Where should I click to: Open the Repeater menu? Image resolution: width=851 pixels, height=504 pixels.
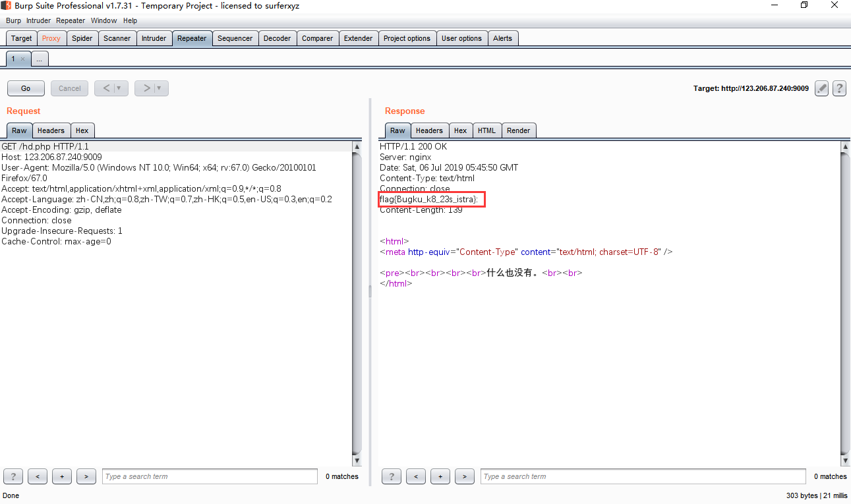(x=71, y=20)
